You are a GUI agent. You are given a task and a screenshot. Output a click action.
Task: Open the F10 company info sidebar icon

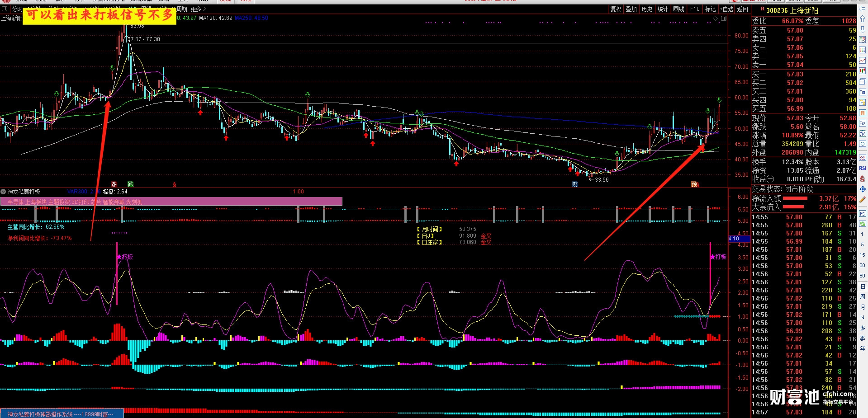863,92
